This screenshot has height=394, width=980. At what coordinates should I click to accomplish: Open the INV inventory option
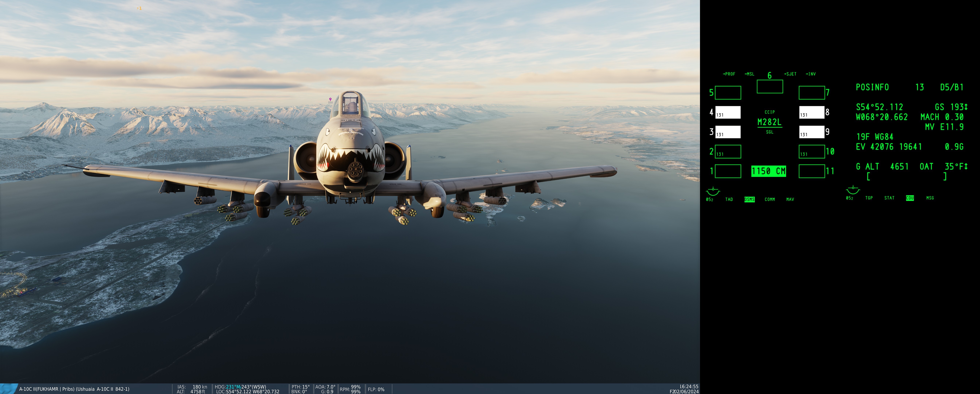(811, 74)
